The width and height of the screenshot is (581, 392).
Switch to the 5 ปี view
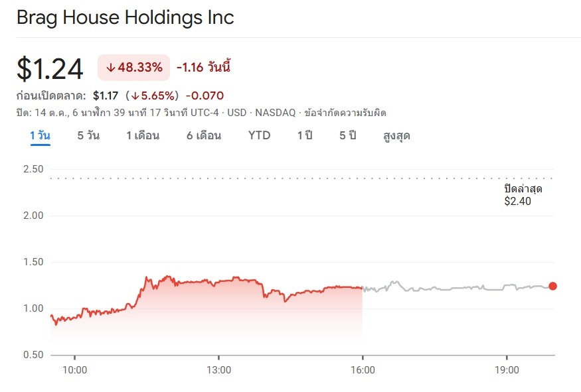tap(347, 135)
